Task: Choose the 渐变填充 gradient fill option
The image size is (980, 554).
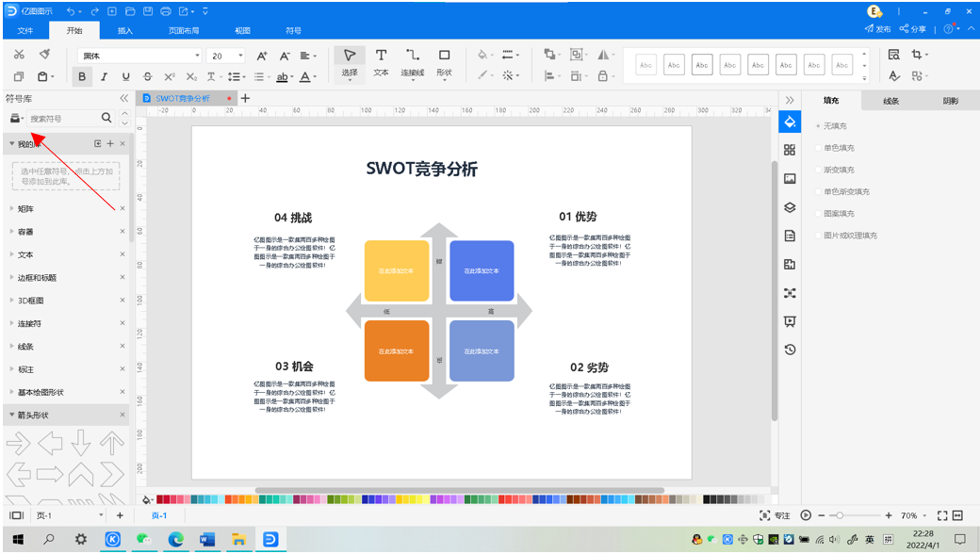Action: (x=838, y=170)
